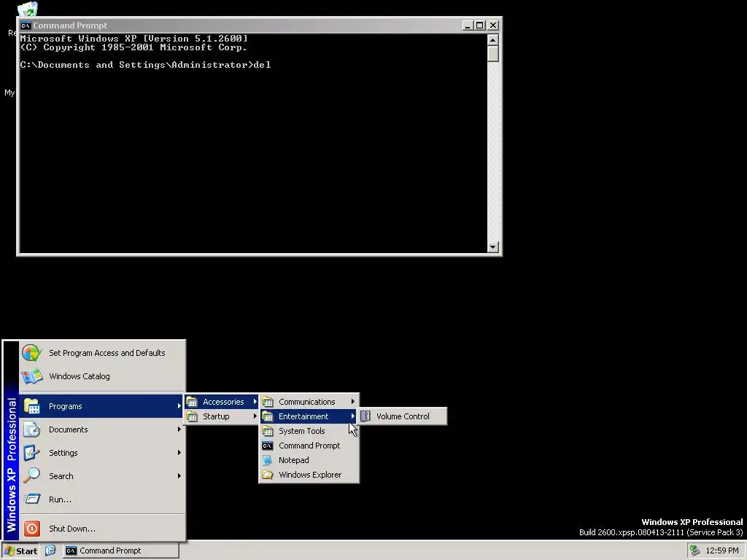Select Entertainment in Accessories menu
747x560 pixels.
(x=309, y=416)
